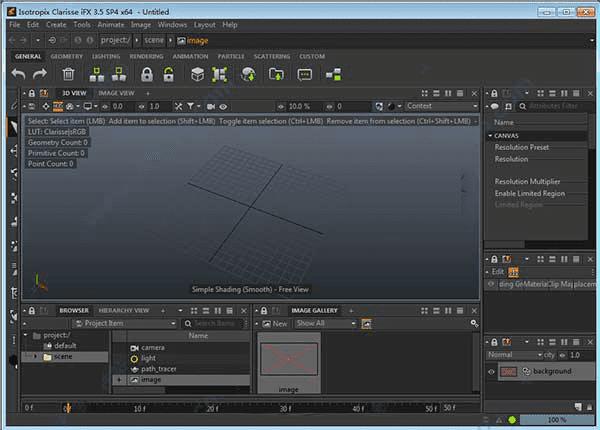Click the 3D cube icon in shelf

point(198,74)
